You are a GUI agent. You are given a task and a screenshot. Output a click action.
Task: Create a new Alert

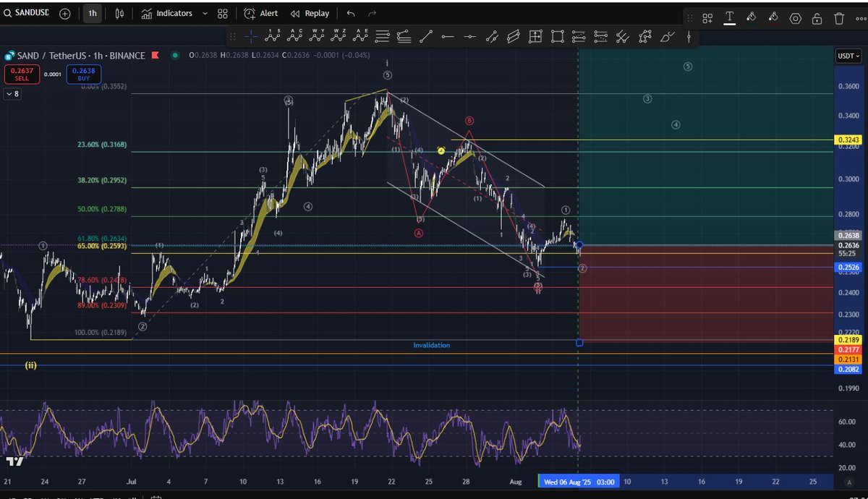point(261,13)
